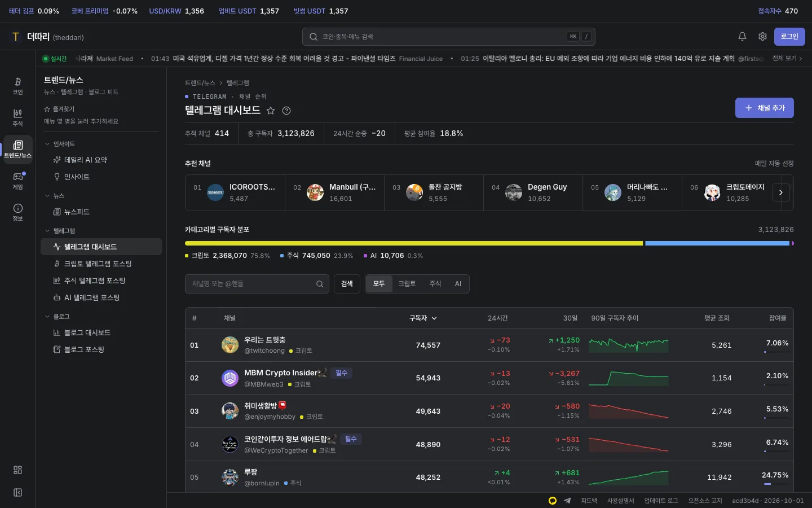Click the 검색 button beside the channel field
The height and width of the screenshot is (508, 812).
[347, 284]
